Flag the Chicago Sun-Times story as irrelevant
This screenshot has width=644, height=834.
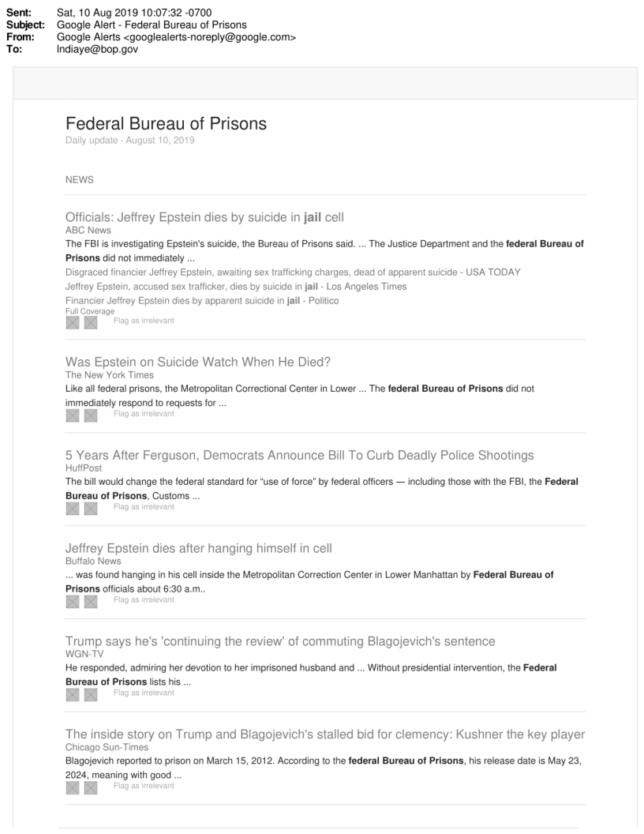click(x=144, y=785)
